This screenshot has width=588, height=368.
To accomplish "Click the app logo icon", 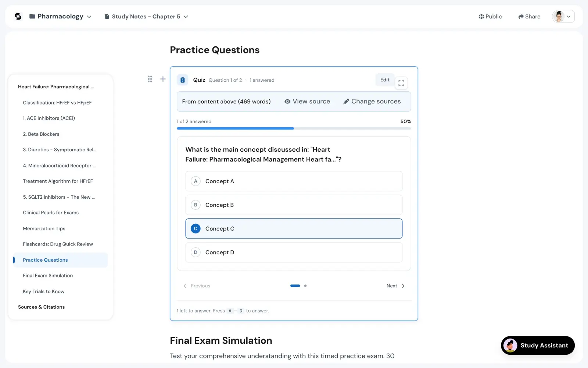I will click(x=18, y=17).
